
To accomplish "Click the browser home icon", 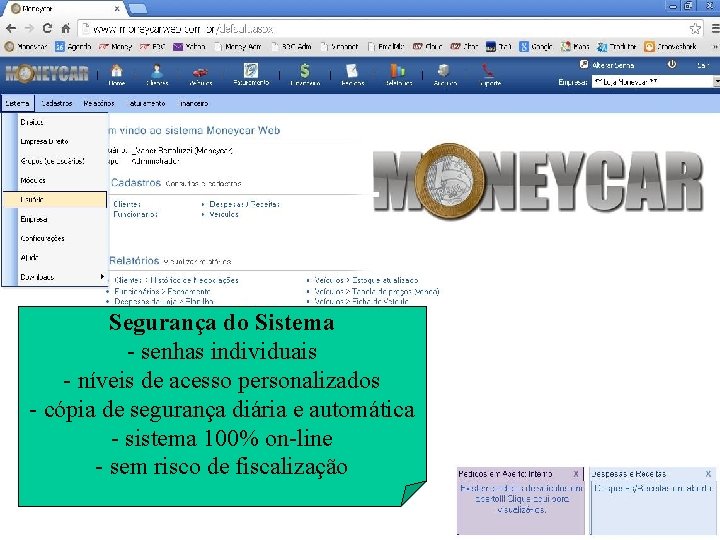I will (66, 28).
